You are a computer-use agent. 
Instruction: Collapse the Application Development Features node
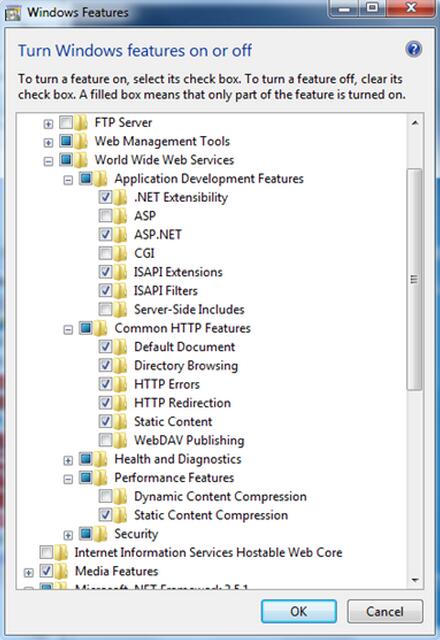click(x=68, y=180)
